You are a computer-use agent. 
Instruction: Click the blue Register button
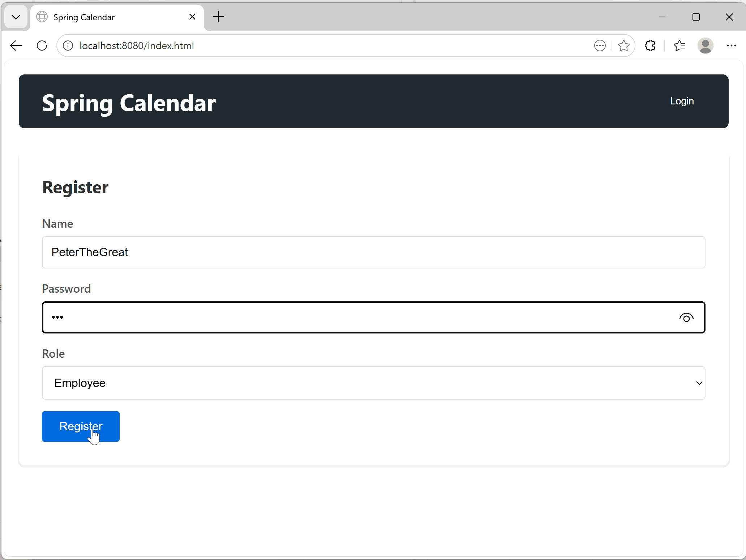click(x=81, y=426)
